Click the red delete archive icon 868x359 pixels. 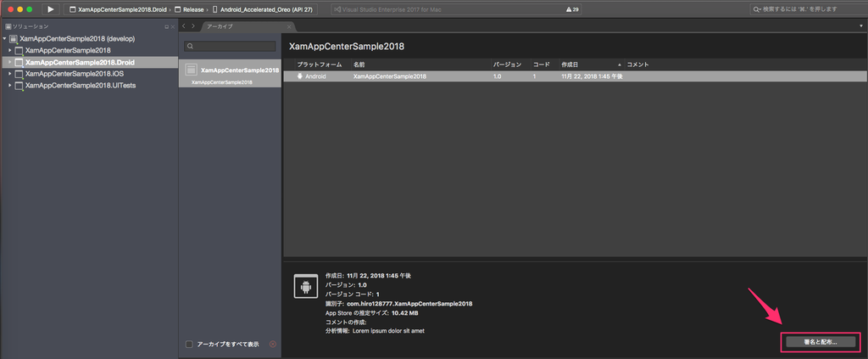273,344
